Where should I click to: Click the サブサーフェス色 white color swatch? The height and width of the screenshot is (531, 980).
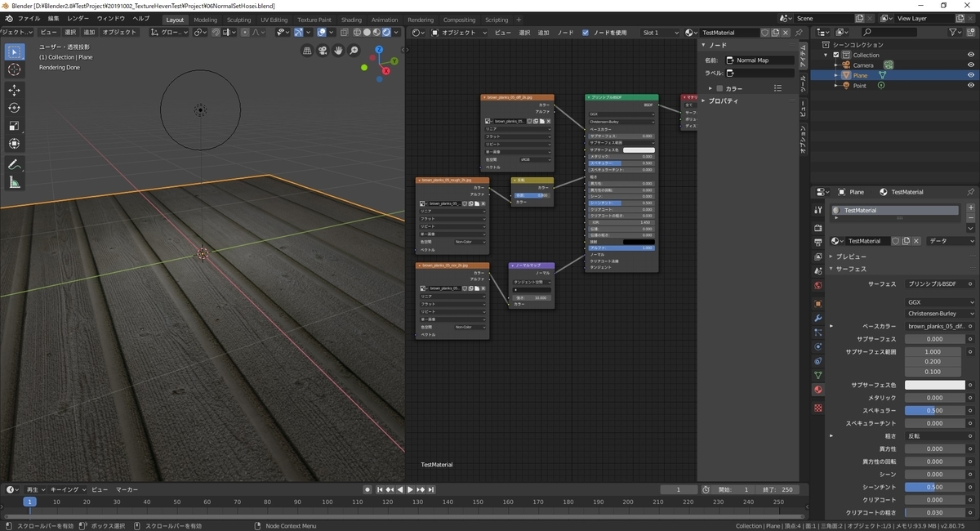[x=934, y=385]
